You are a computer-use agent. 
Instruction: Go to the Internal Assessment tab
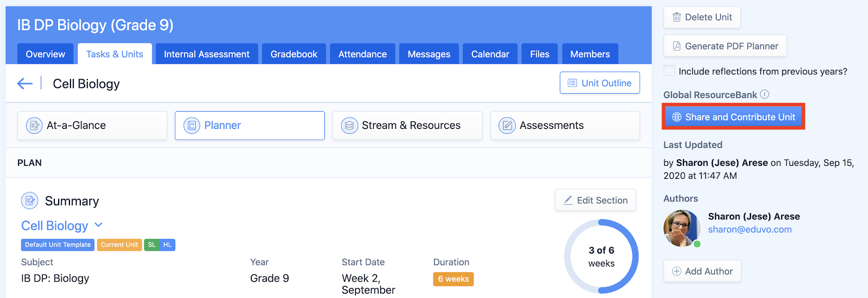tap(207, 54)
